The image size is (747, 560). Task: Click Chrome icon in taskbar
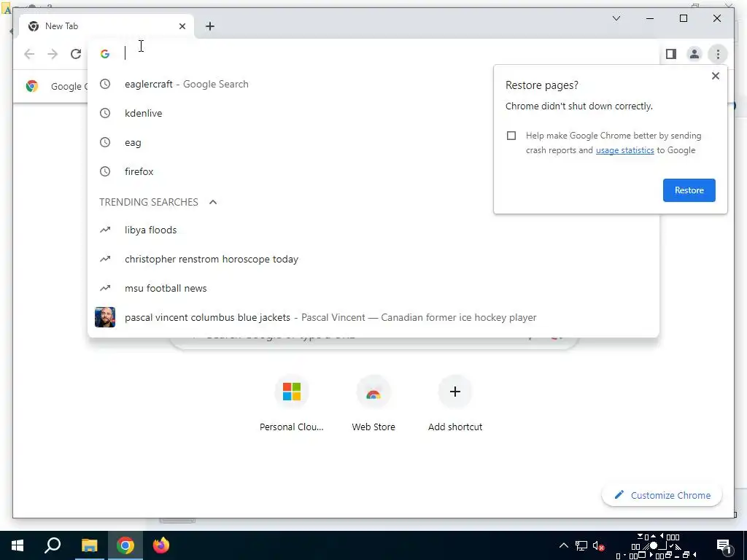click(125, 545)
